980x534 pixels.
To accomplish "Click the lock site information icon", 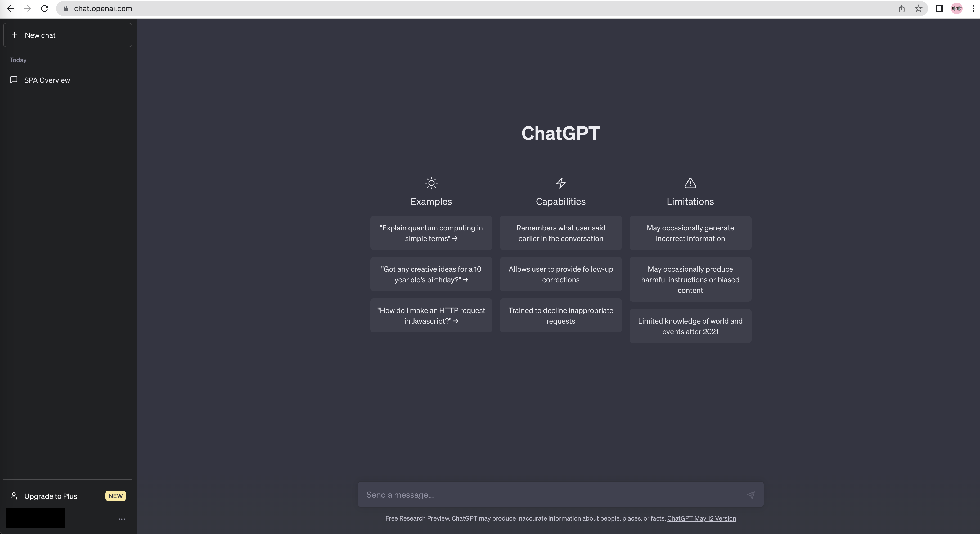I will [x=65, y=8].
